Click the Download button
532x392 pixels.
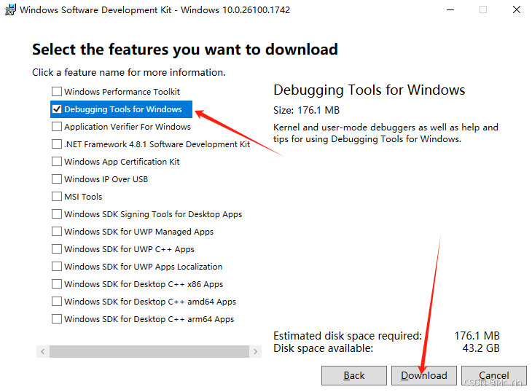[423, 375]
